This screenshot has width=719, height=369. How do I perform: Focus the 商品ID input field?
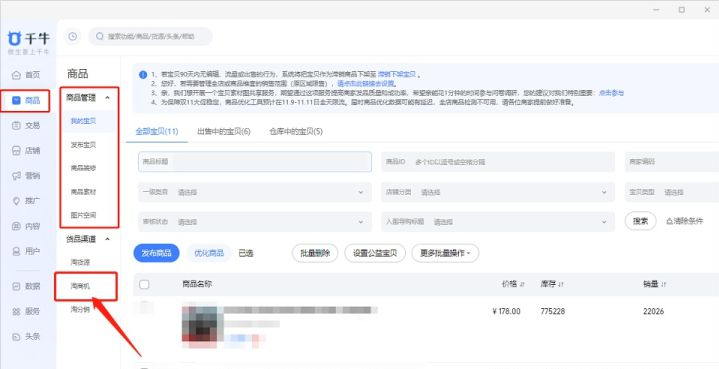(498, 161)
